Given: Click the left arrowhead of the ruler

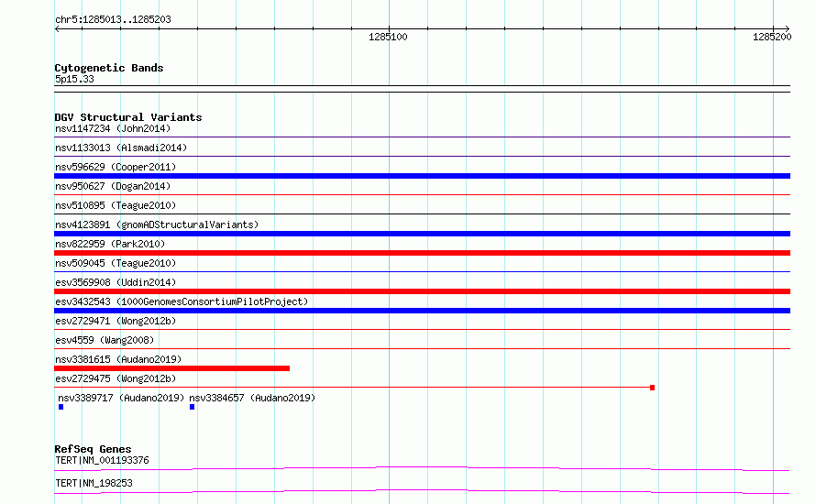Looking at the screenshot, I should 57,29.
